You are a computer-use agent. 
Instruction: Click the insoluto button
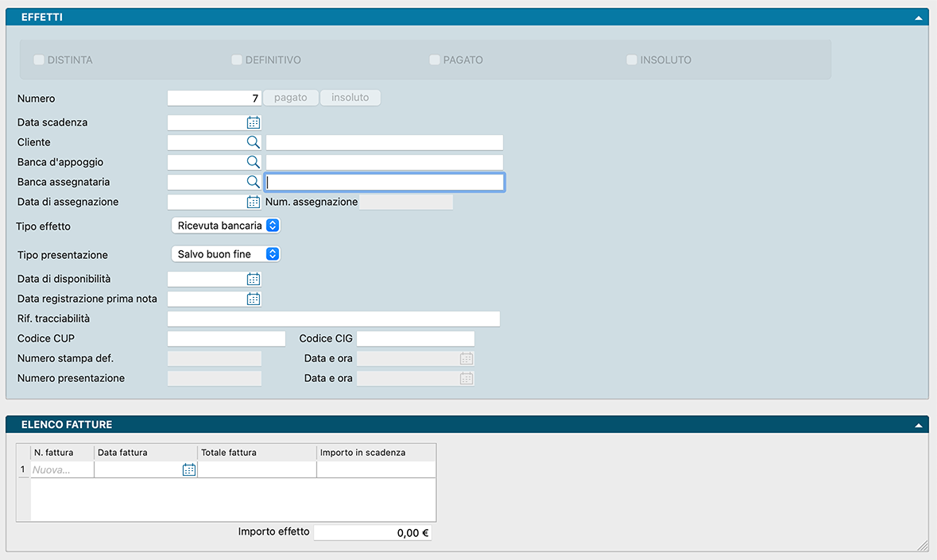pos(350,98)
